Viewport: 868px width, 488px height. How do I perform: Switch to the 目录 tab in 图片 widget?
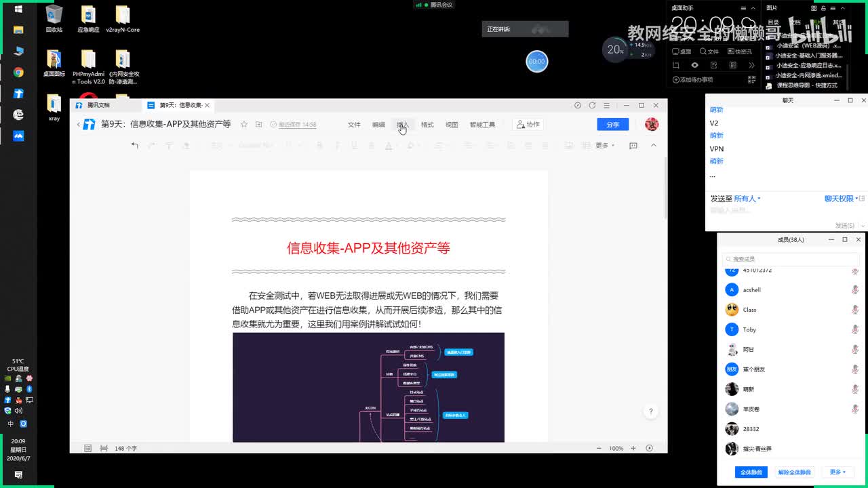tap(773, 22)
